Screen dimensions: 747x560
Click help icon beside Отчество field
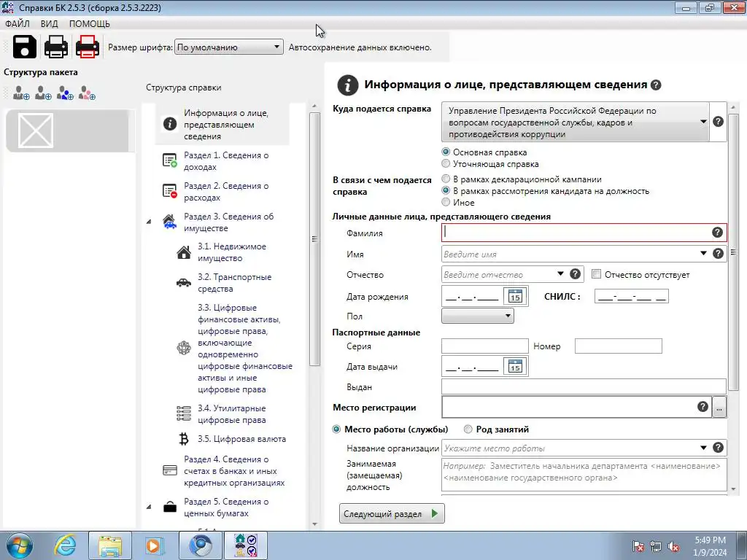coord(575,274)
